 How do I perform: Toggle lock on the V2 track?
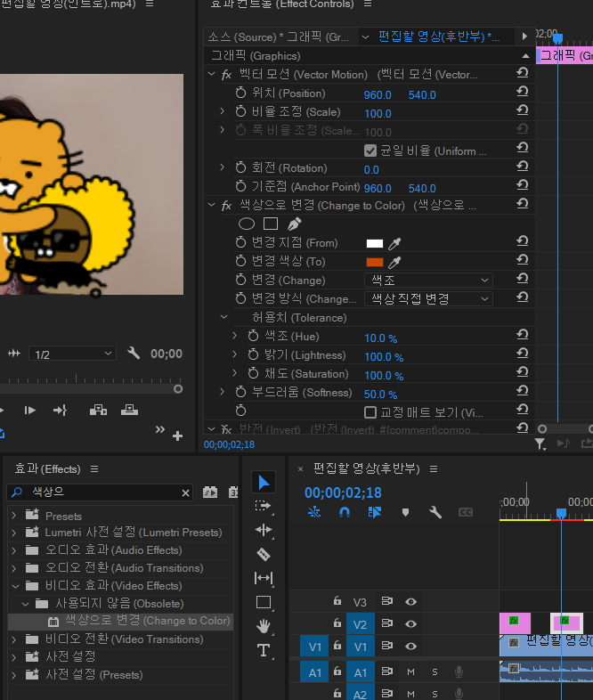(x=337, y=623)
